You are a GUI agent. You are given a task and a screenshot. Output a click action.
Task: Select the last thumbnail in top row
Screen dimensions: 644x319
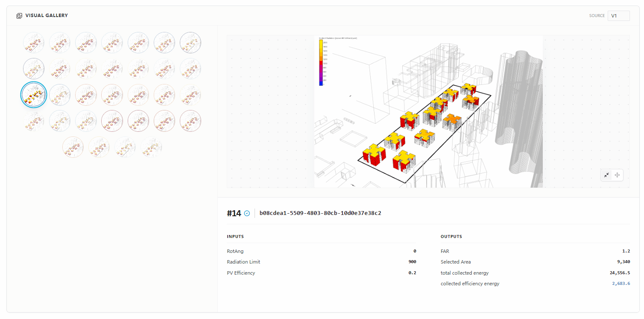coord(190,43)
